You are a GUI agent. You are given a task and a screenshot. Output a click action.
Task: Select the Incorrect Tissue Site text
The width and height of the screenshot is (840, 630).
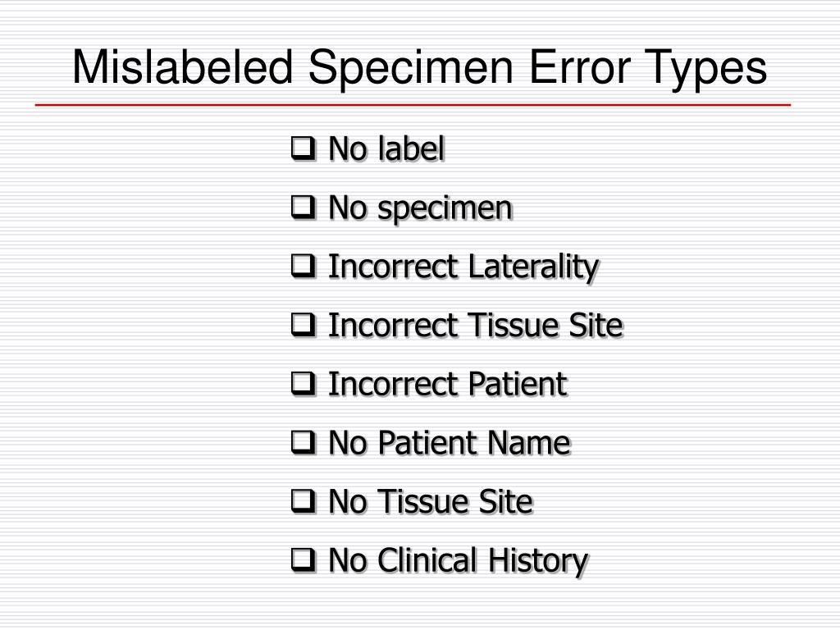476,326
